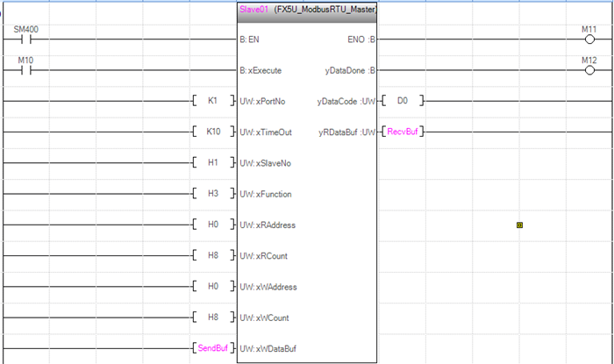Select the Slave01 instance name

[x=253, y=10]
